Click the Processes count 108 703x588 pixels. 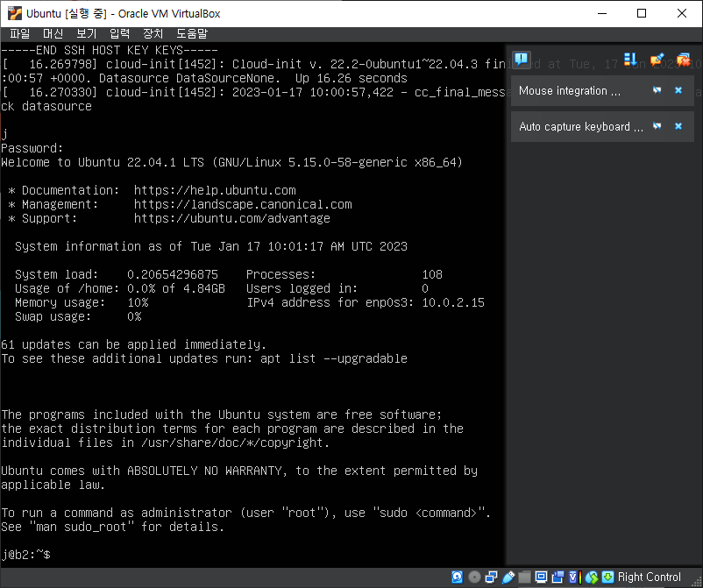pyautogui.click(x=432, y=274)
